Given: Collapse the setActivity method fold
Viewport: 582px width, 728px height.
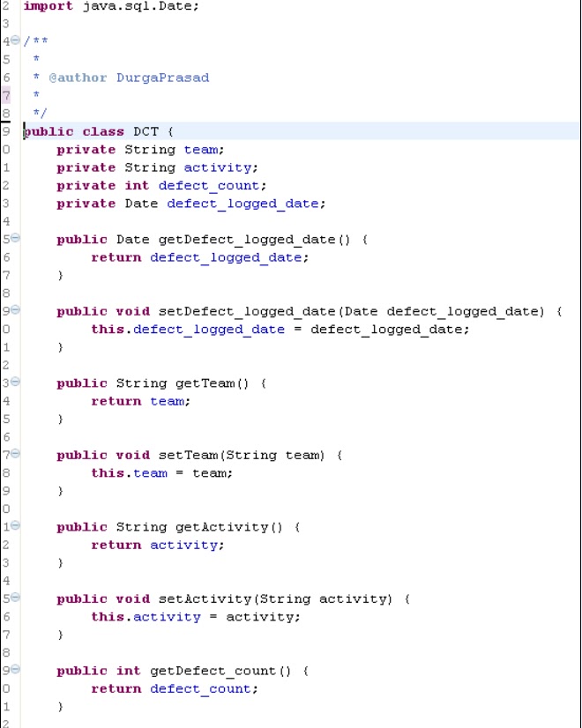Looking at the screenshot, I should [15, 598].
